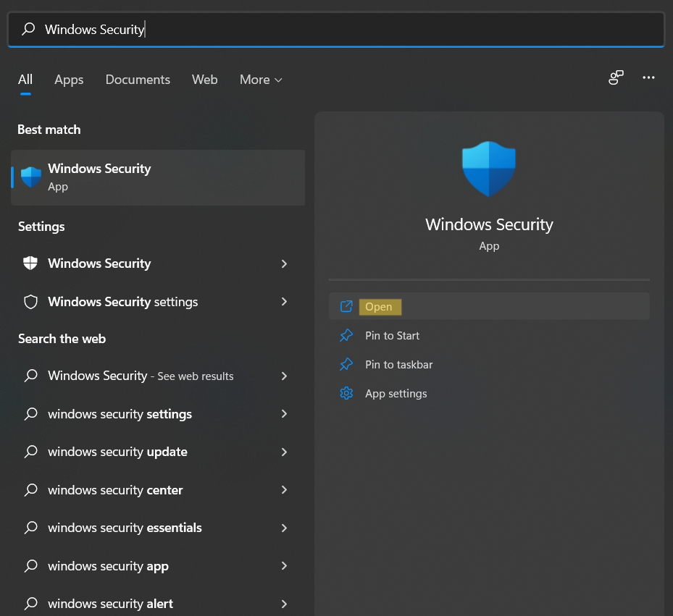Expand the windows security update suggestion chevron
This screenshot has height=616, width=673.
click(285, 452)
